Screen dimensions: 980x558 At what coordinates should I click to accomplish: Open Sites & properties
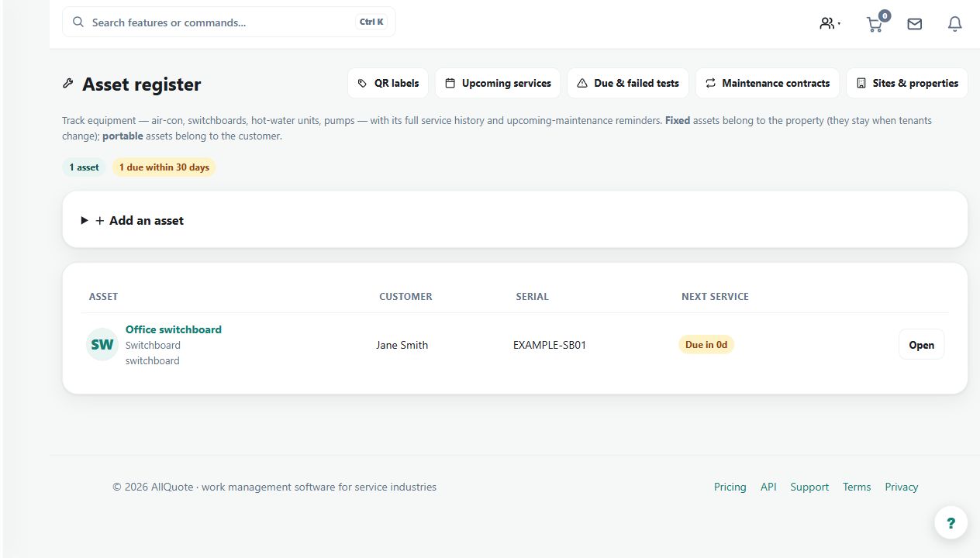[x=907, y=83]
